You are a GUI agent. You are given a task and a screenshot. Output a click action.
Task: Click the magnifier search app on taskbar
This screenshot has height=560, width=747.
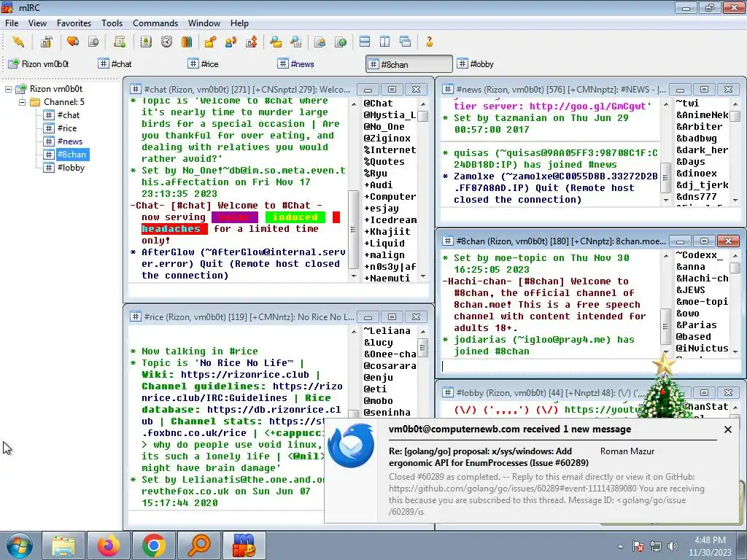click(198, 545)
